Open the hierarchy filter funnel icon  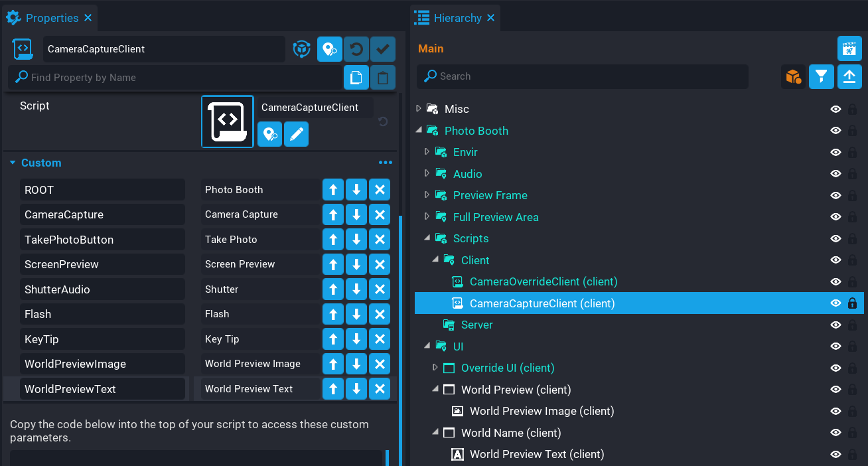(822, 76)
